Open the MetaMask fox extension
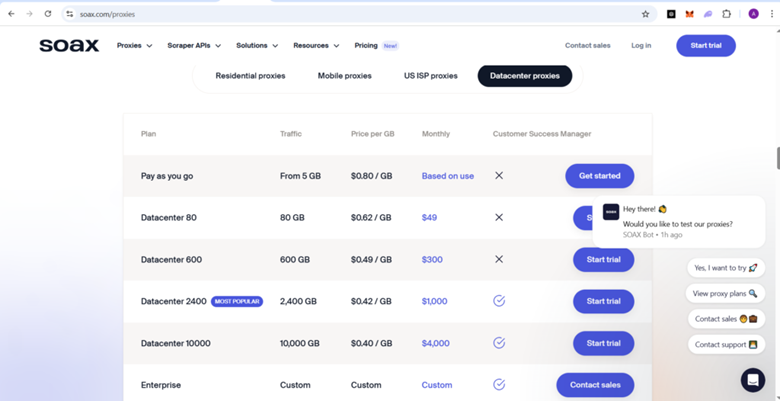This screenshot has width=780, height=401. pyautogui.click(x=689, y=14)
